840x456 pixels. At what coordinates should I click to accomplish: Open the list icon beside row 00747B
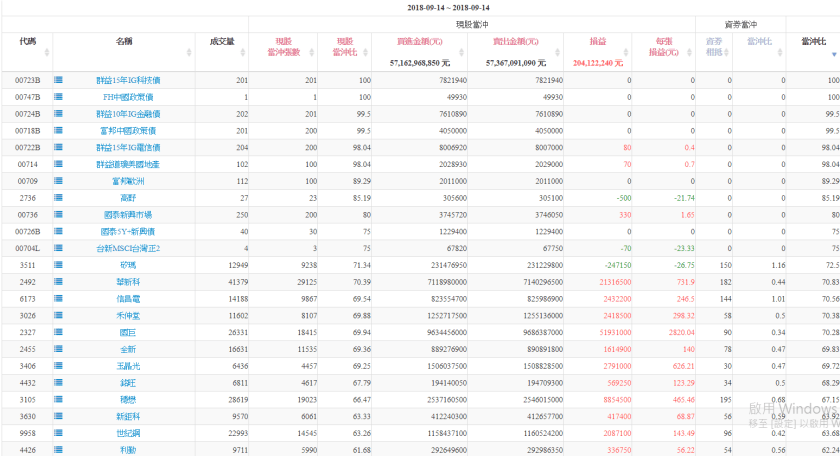point(58,97)
